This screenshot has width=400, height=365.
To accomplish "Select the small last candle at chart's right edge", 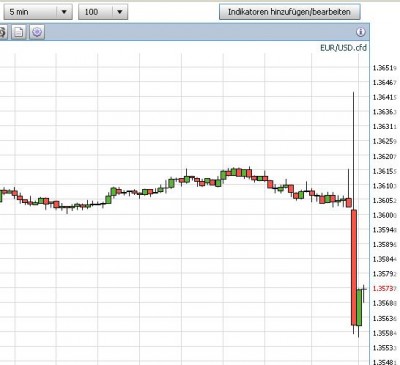I will coord(364,289).
